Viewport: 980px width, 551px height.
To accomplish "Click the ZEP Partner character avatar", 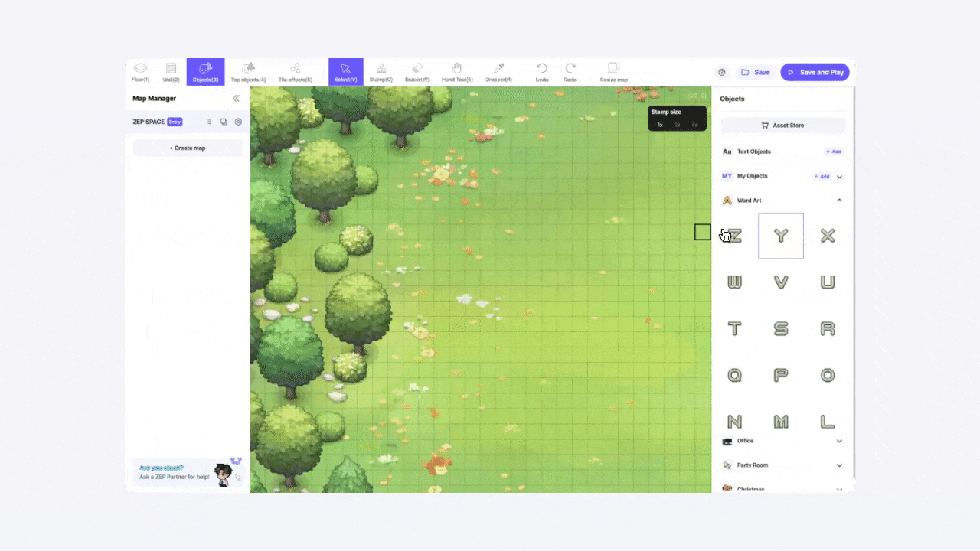I will [x=223, y=474].
